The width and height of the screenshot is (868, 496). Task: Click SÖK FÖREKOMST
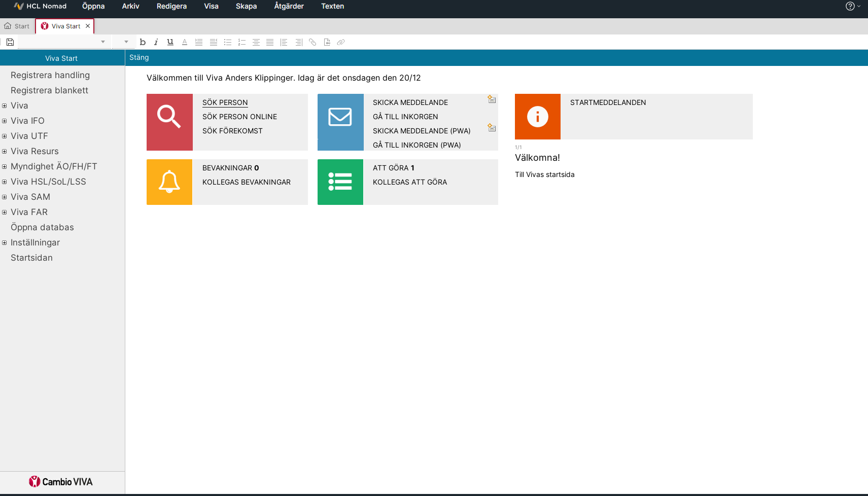click(x=232, y=131)
